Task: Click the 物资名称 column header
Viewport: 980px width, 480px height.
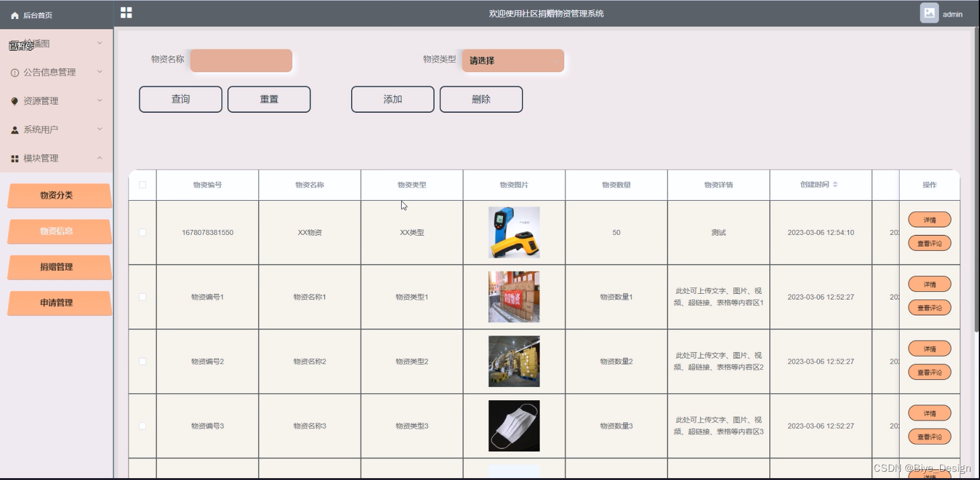Action: [x=309, y=185]
